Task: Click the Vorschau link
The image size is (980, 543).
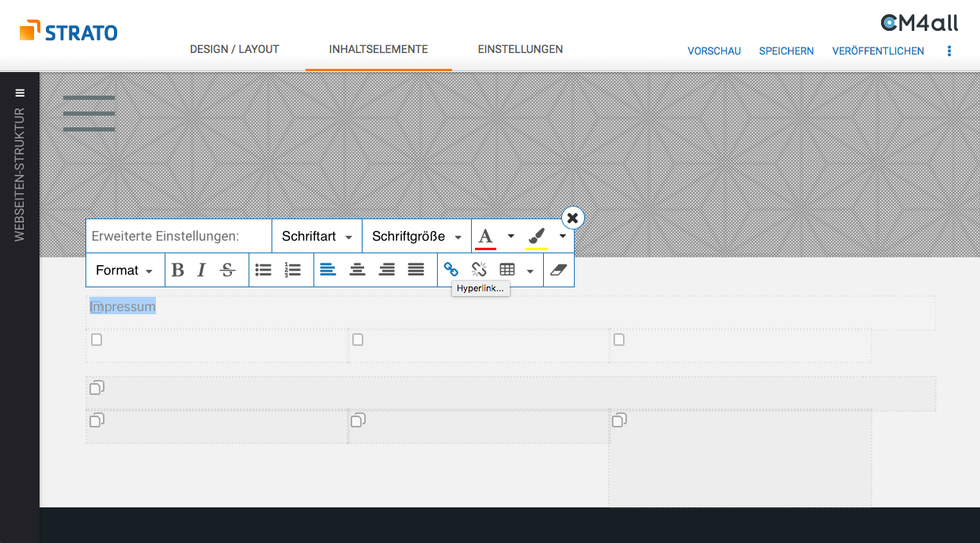Action: tap(714, 51)
